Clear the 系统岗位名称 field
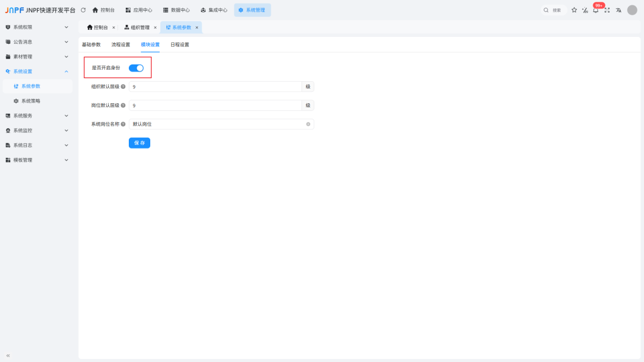The width and height of the screenshot is (644, 362). click(308, 124)
